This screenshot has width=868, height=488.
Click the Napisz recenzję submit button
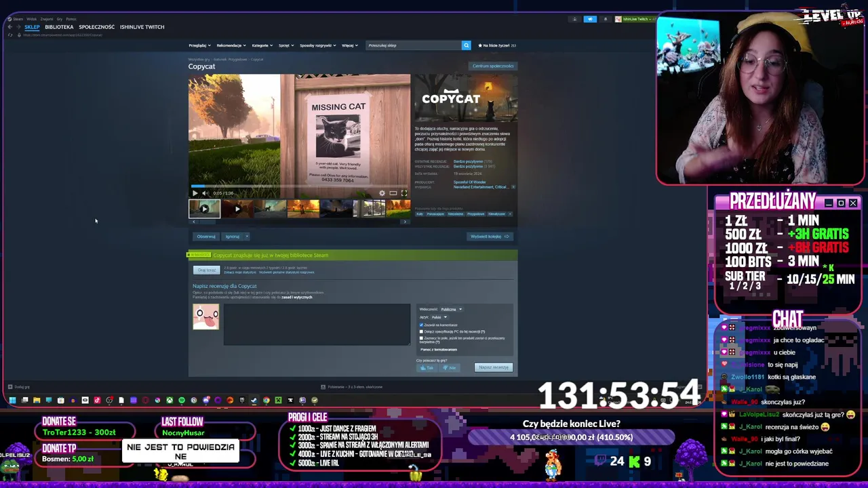click(494, 367)
